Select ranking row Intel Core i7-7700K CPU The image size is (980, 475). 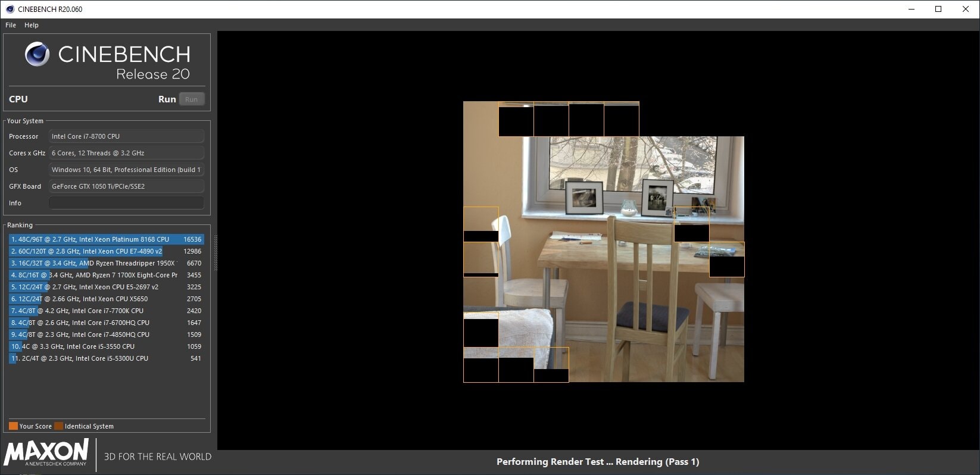(106, 311)
